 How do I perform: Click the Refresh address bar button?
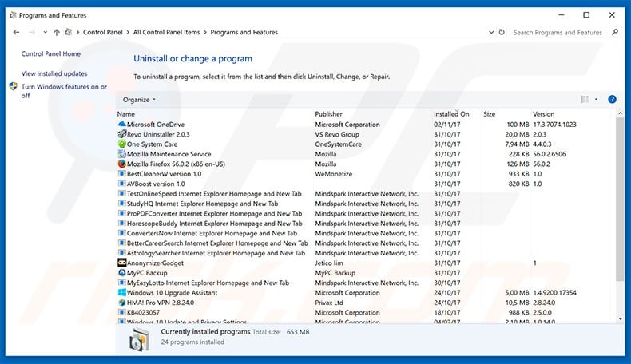click(x=502, y=32)
